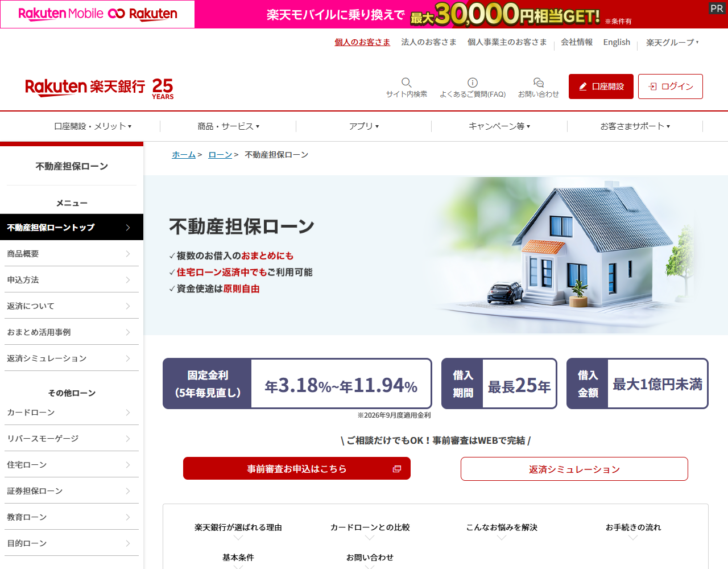Click 事前審査お申込はこちら button
The image size is (728, 569).
[297, 468]
